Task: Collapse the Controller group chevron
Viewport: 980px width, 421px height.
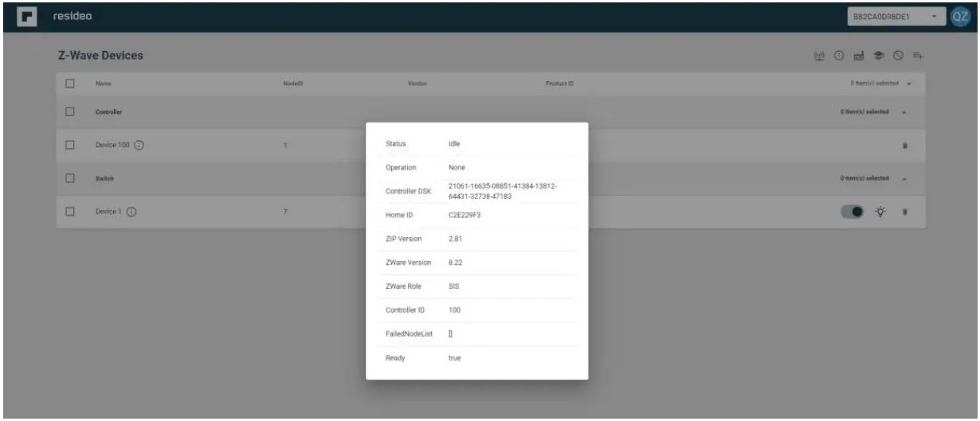Action: (906, 112)
